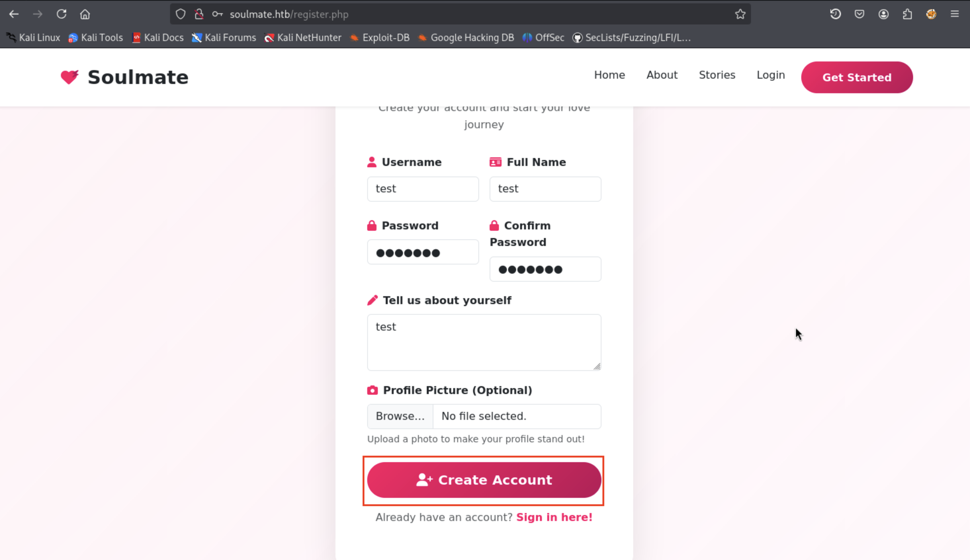Go to the About page
The height and width of the screenshot is (560, 970).
662,75
